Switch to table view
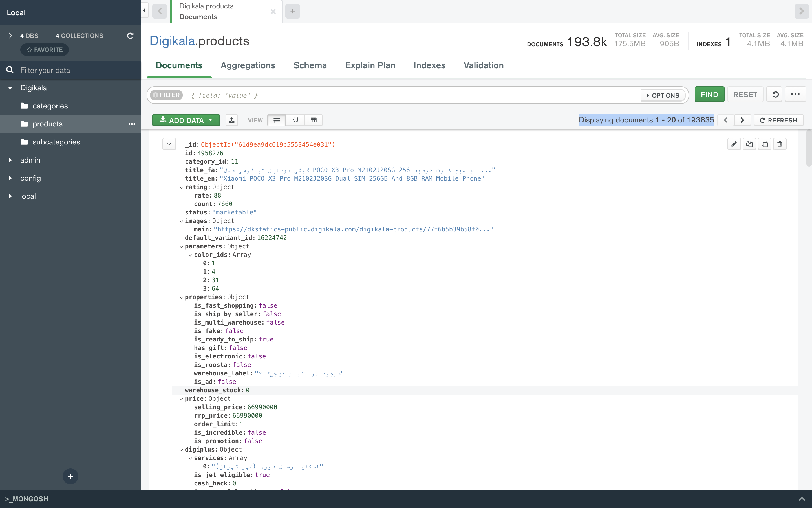 click(314, 120)
